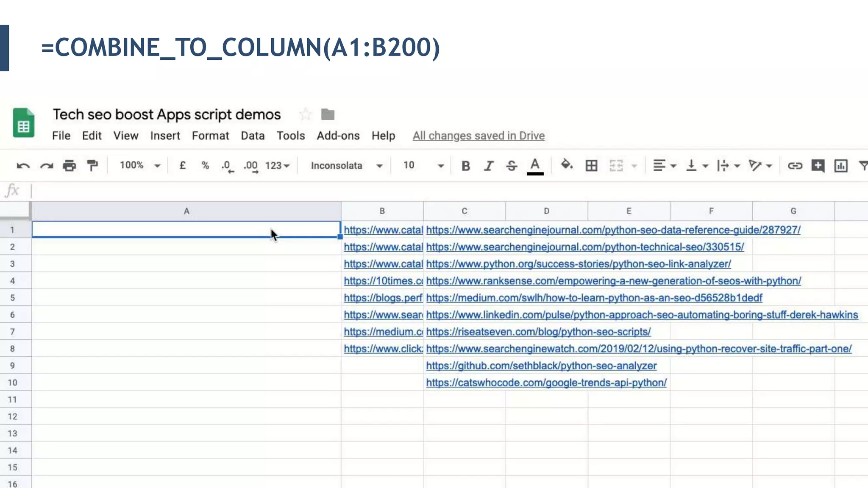Open medium.com swlh how-to-learn-python link
Image resolution: width=868 pixels, height=488 pixels.
click(594, 297)
